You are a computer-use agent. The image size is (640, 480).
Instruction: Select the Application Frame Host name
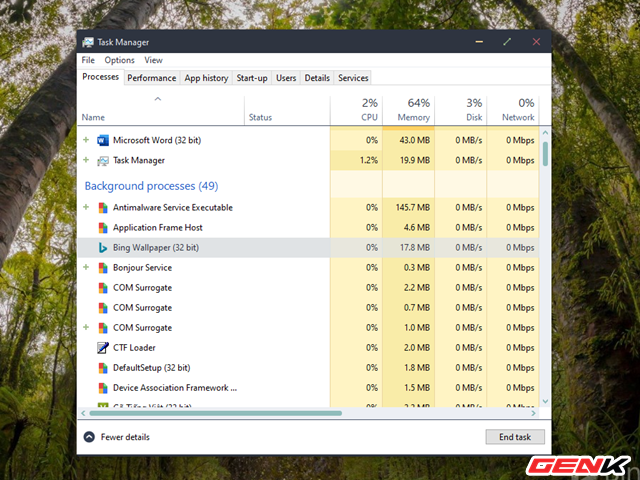tap(158, 228)
